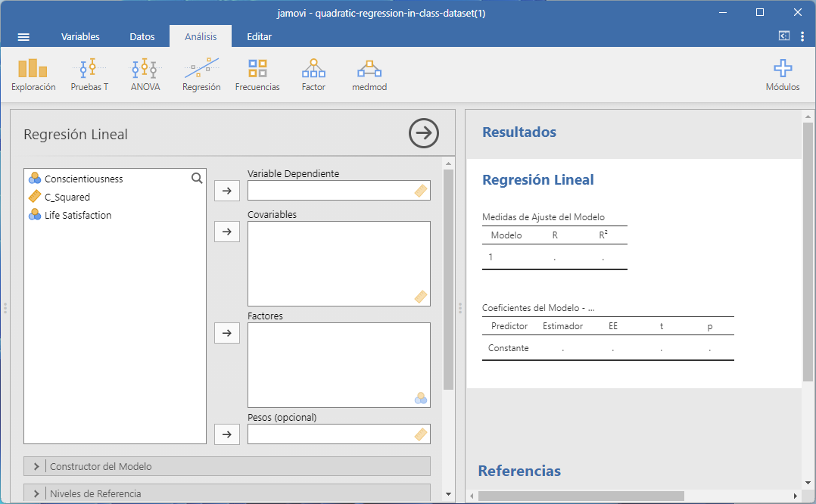The height and width of the screenshot is (504, 816).
Task: Expand the Constructor del Modelo section
Action: 227,466
